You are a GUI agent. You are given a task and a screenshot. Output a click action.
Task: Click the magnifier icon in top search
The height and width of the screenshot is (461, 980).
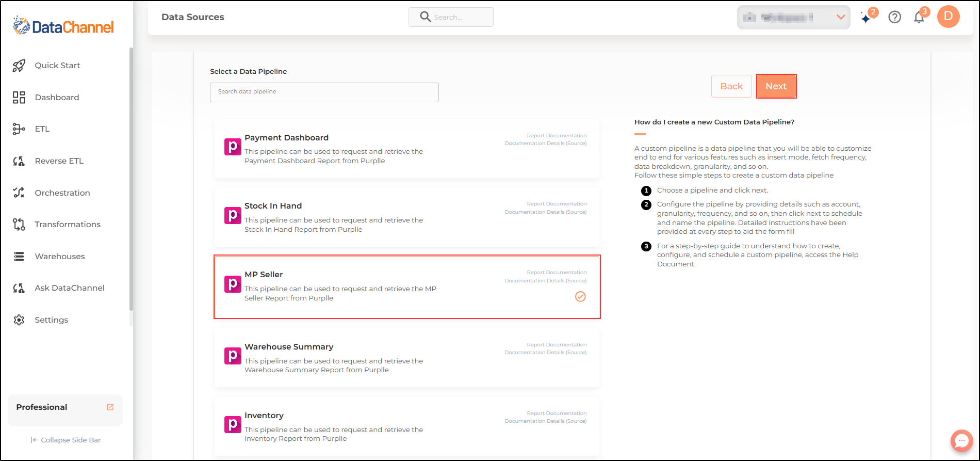coord(426,17)
